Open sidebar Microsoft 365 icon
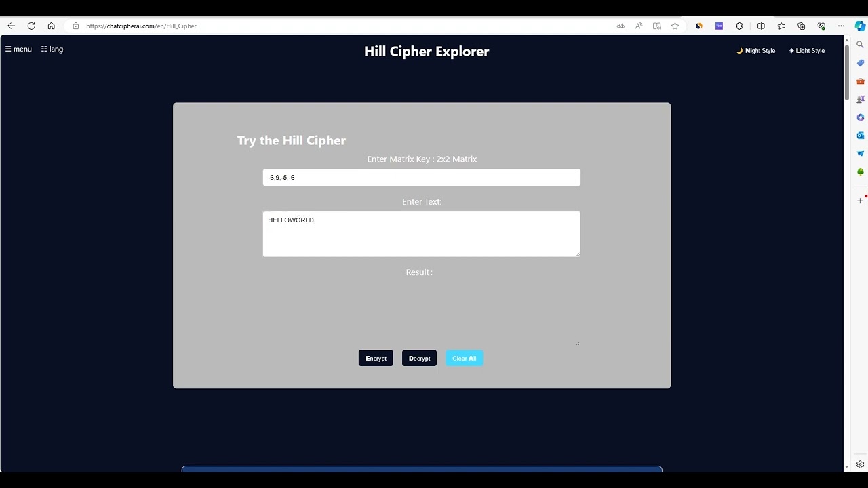This screenshot has width=868, height=488. 861,117
